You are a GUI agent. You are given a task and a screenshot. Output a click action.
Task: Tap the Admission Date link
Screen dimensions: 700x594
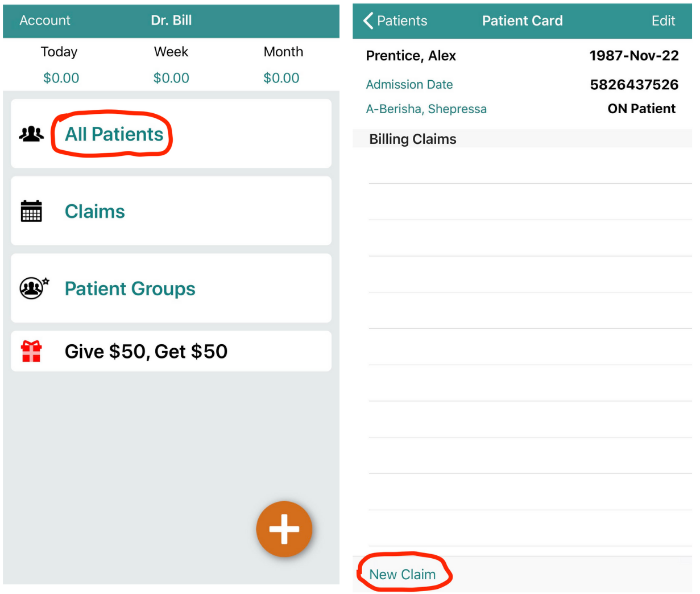coord(409,85)
